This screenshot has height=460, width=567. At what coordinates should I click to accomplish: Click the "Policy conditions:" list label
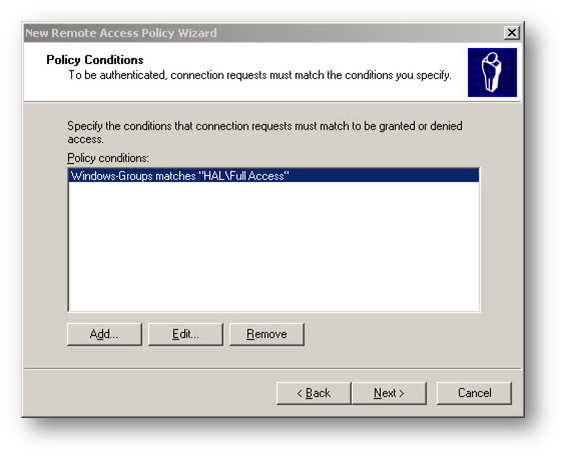[x=108, y=158]
